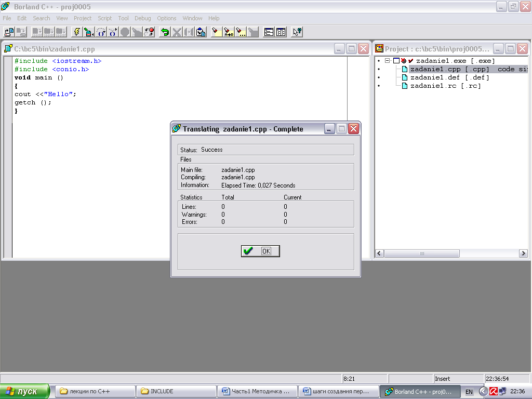Viewport: 532px width, 399px height.
Task: Click the Open file toolbar icon
Action: [x=9, y=32]
